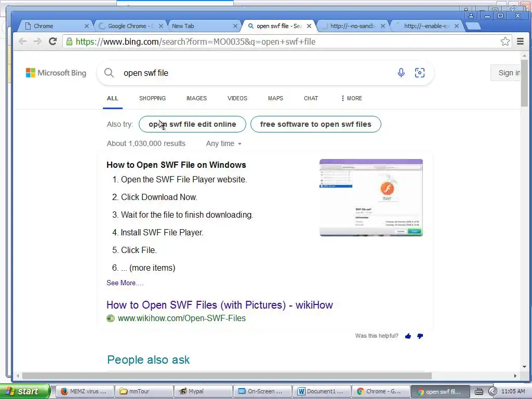Close the 'open swf file' tab
The height and width of the screenshot is (399, 532).
[309, 26]
